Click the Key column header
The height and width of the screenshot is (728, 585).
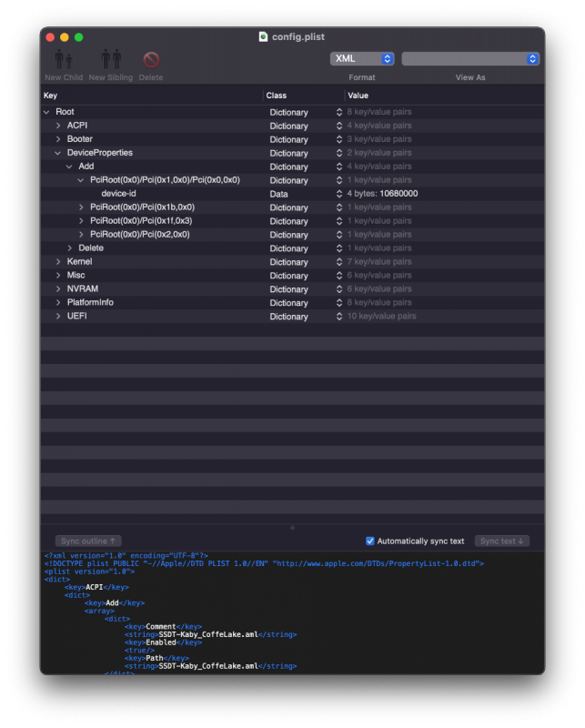click(x=50, y=96)
